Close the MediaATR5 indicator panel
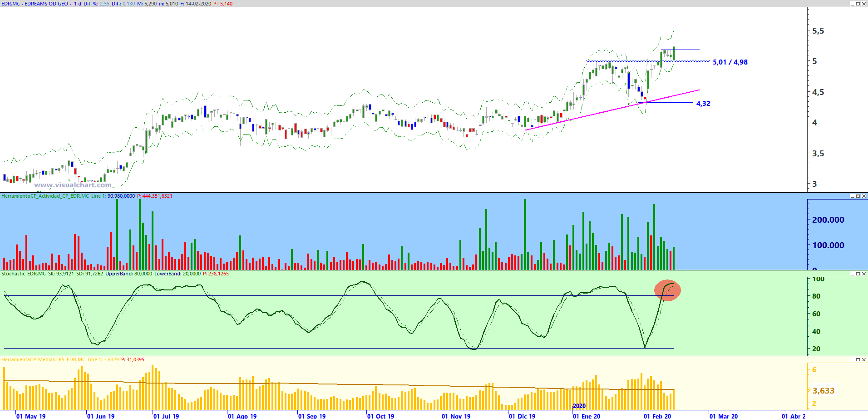This screenshot has height=419, width=868. (864, 359)
